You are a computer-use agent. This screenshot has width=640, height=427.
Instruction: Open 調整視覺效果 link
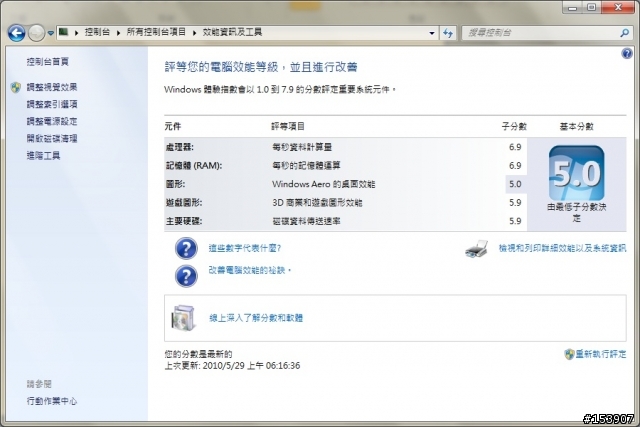coord(52,87)
